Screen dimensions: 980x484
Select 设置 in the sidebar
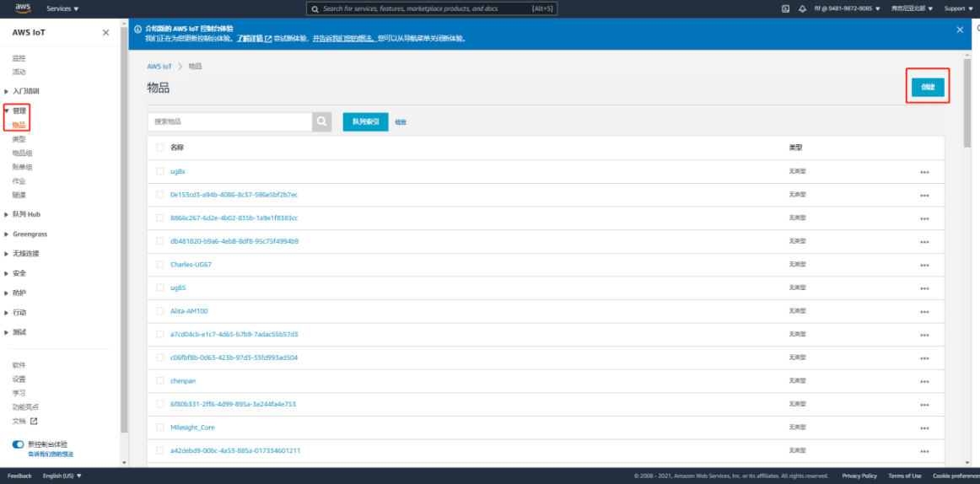click(x=19, y=379)
